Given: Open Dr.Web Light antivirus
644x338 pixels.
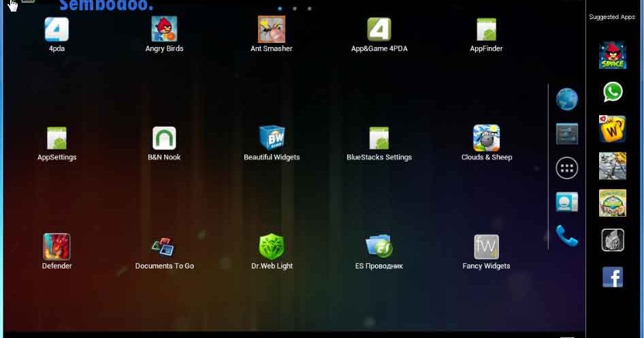Looking at the screenshot, I should point(272,247).
